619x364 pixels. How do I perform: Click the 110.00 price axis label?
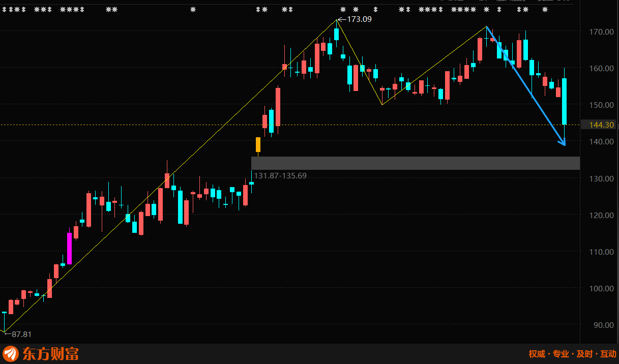click(602, 252)
